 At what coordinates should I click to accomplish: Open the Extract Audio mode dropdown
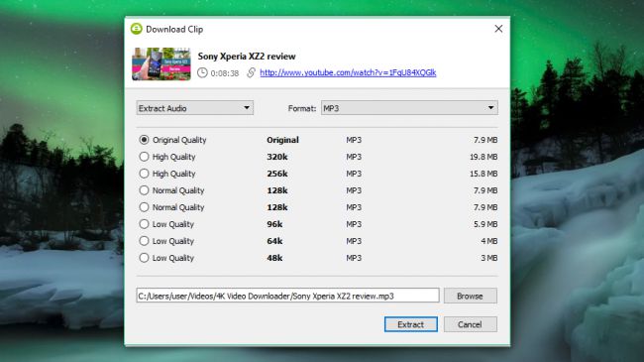point(194,108)
